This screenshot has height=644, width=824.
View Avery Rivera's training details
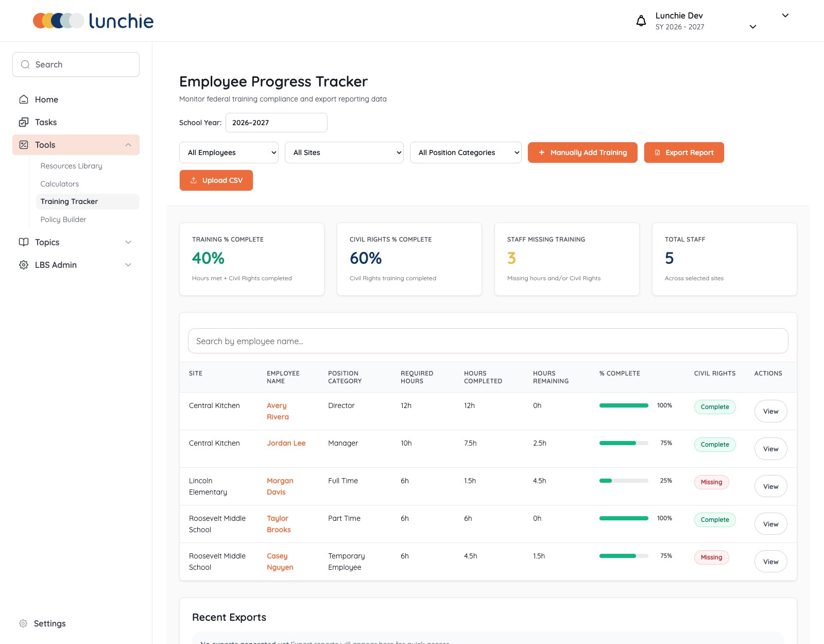click(771, 411)
